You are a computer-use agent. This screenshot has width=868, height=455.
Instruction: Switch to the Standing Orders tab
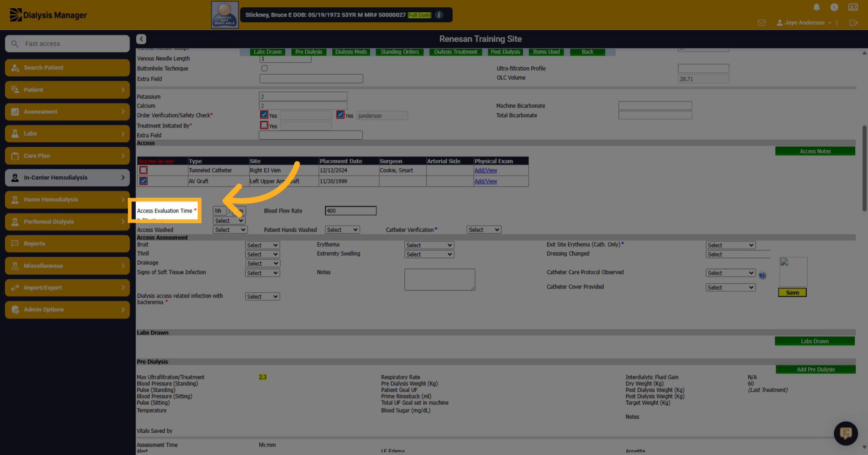399,52
